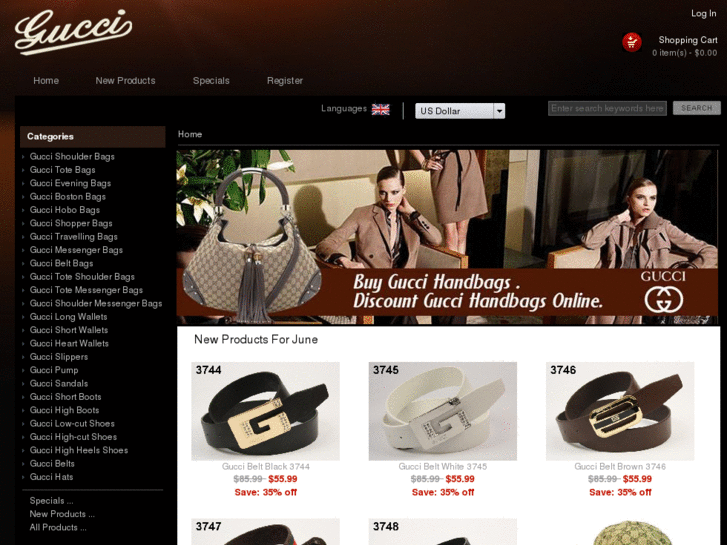
Task: Open the Gucci Belt Black 3744 thumbnail
Action: 265,411
